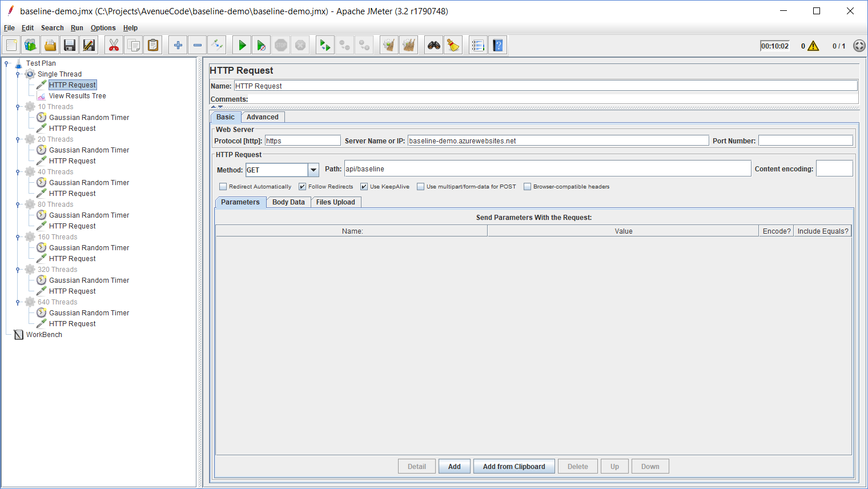The width and height of the screenshot is (868, 489).
Task: Click the Clear All results icon
Action: [409, 45]
